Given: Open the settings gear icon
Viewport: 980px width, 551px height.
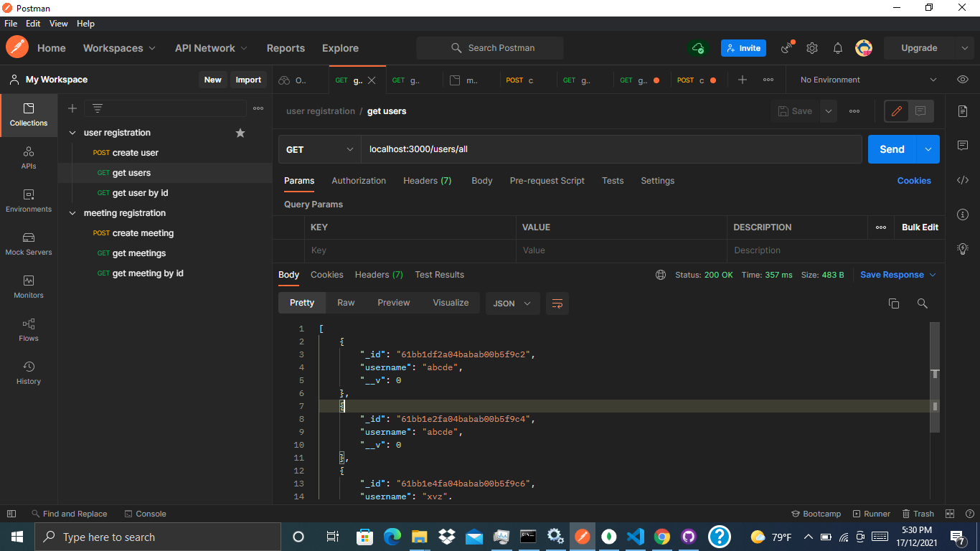Looking at the screenshot, I should tap(812, 48).
